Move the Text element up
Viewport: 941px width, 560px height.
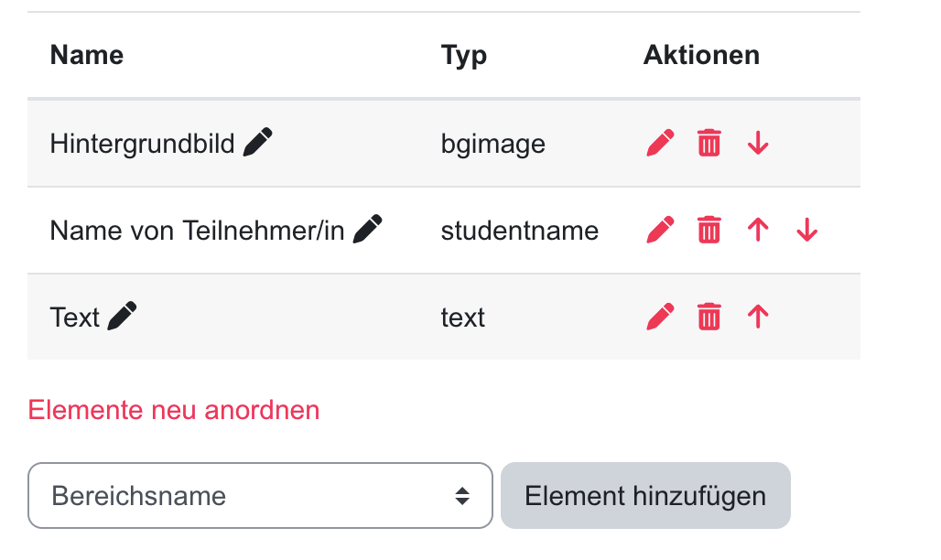point(758,317)
